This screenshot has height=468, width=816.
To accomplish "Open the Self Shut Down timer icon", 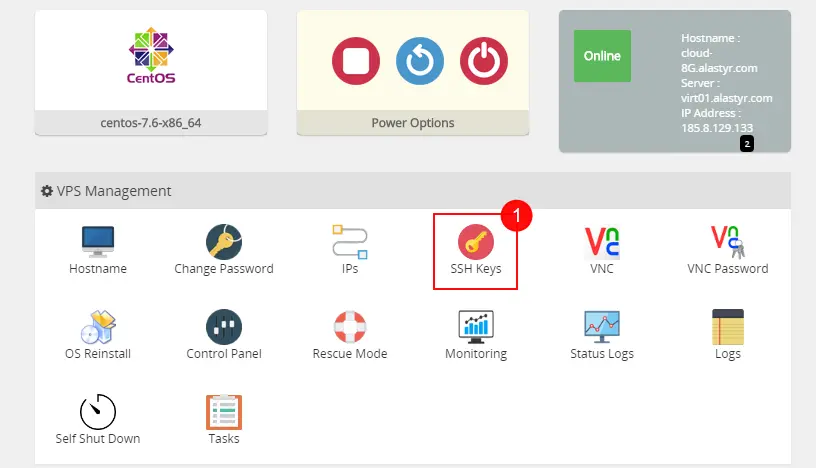I will pos(98,411).
